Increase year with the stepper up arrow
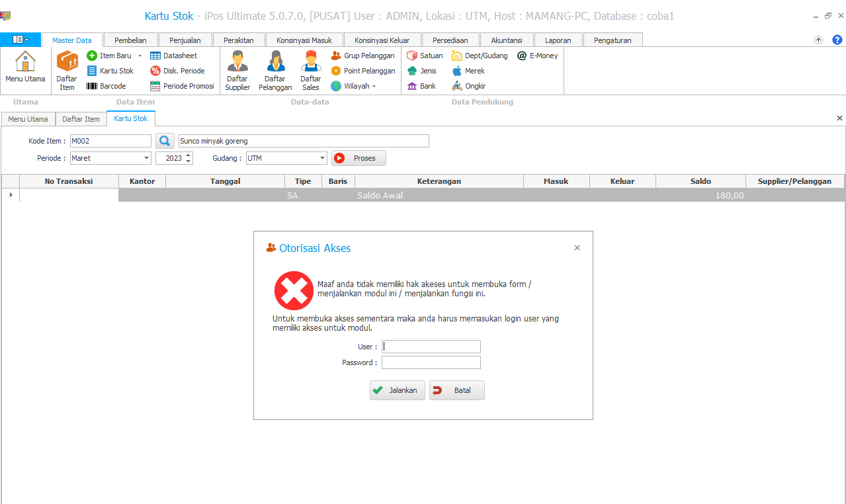This screenshot has height=504, width=846. (189, 155)
